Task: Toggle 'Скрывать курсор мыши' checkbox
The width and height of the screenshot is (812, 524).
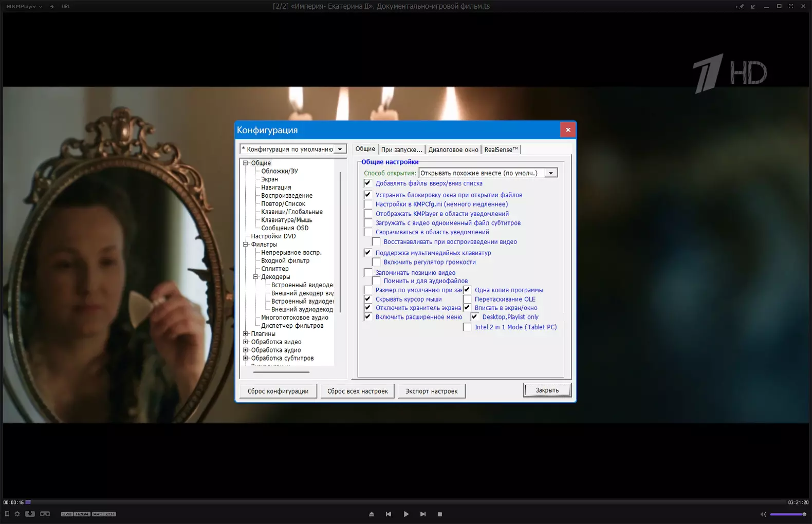Action: (x=368, y=299)
